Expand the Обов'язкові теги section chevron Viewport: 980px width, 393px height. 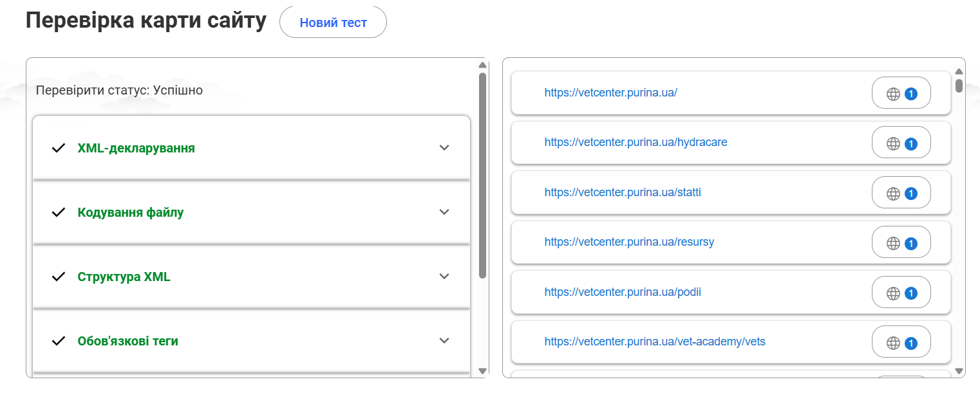(444, 340)
